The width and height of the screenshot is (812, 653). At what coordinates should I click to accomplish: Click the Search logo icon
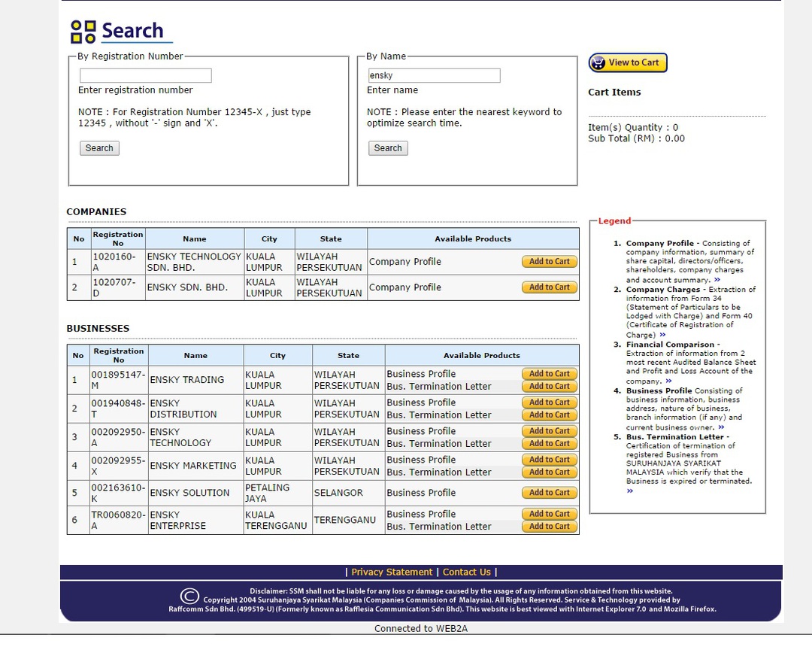pos(83,32)
